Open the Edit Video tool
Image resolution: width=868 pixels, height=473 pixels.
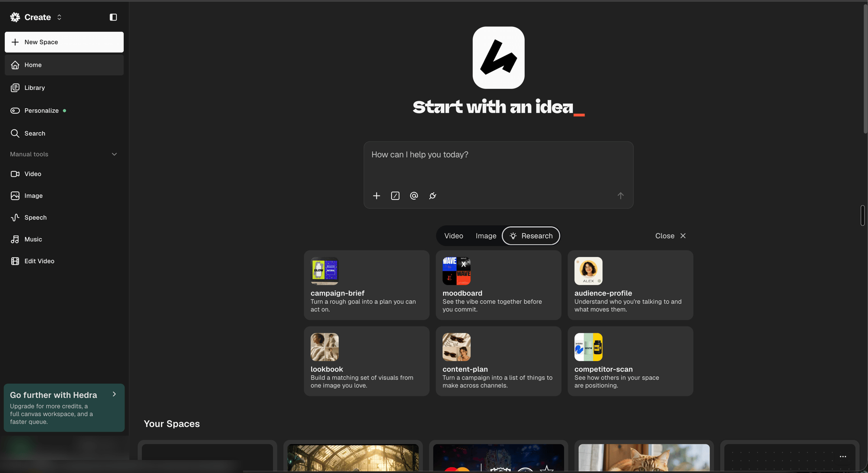pos(64,261)
